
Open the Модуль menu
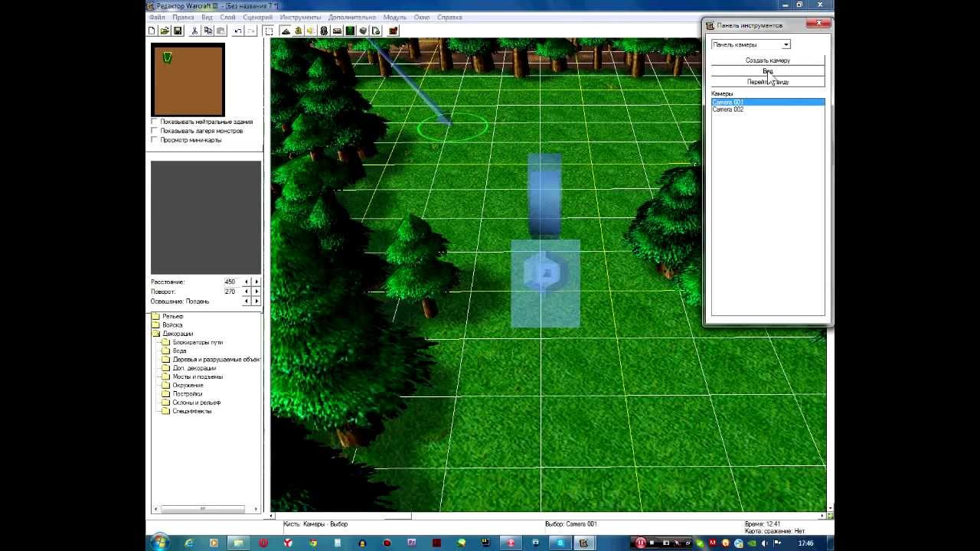coord(395,17)
